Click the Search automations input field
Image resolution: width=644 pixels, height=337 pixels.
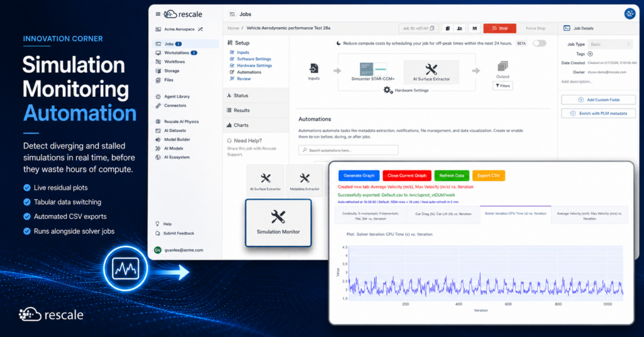[x=348, y=150]
